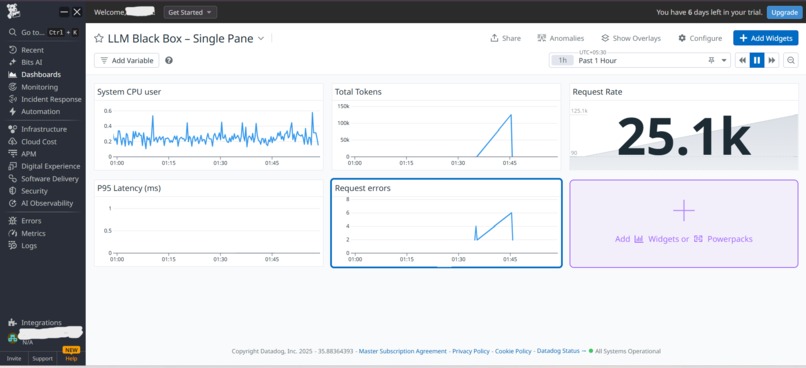
Task: Click the Support button at the sidebar bottom
Action: coord(42,358)
